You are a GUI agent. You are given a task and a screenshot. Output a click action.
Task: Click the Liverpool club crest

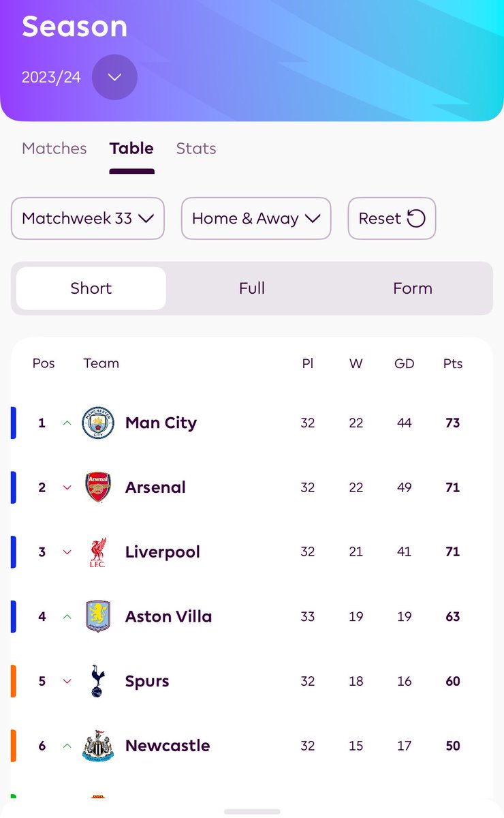[98, 552]
